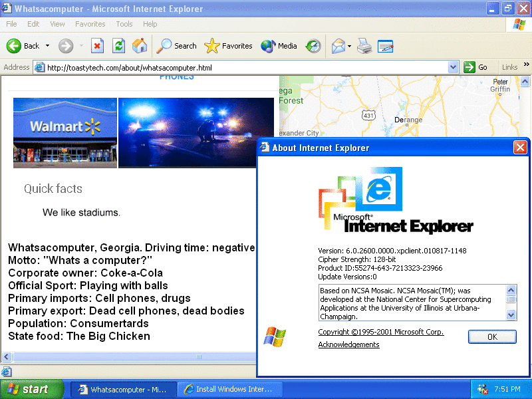The height and width of the screenshot is (399, 532).
Task: Switch to Whatsacomputer taskbar button
Action: click(x=124, y=389)
